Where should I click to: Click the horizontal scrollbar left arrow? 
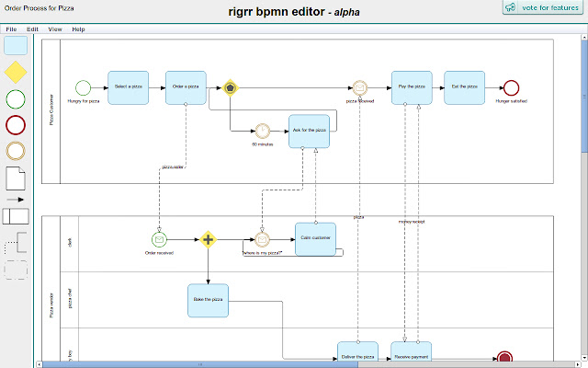tap(39, 364)
